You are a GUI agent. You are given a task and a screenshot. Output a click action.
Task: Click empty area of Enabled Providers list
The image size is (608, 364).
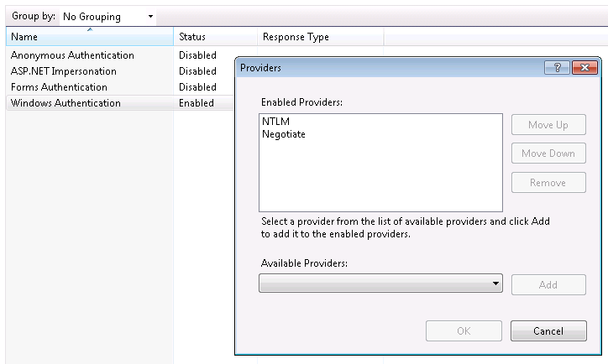point(380,180)
